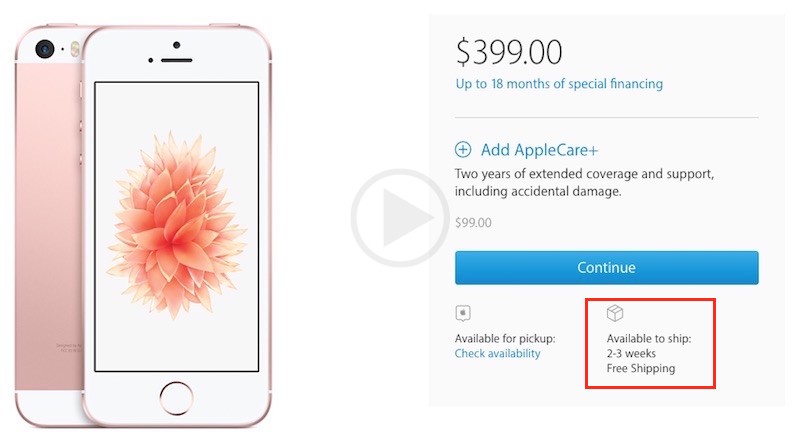The height and width of the screenshot is (436, 800).
Task: Click the Add AppleCare+ text
Action: point(539,150)
